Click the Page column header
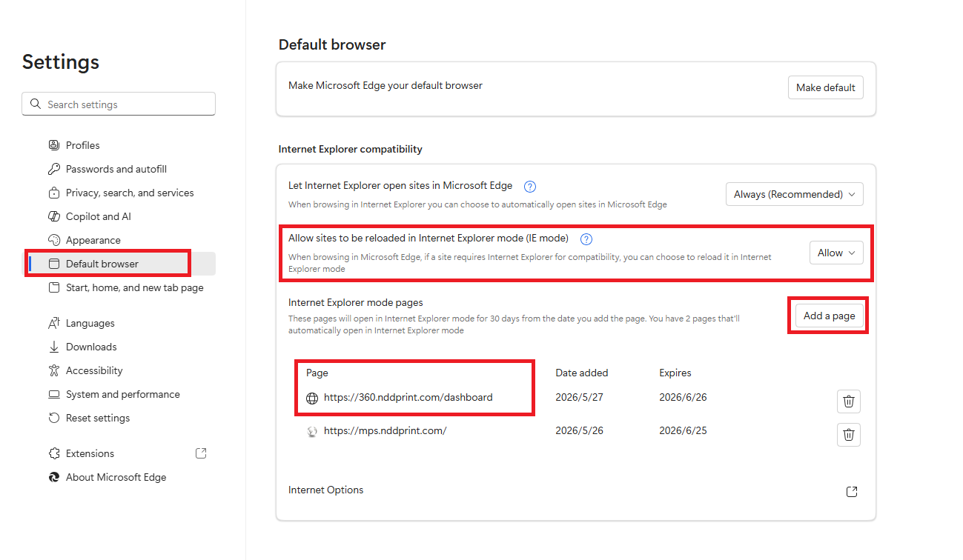963x560 pixels. (x=317, y=373)
